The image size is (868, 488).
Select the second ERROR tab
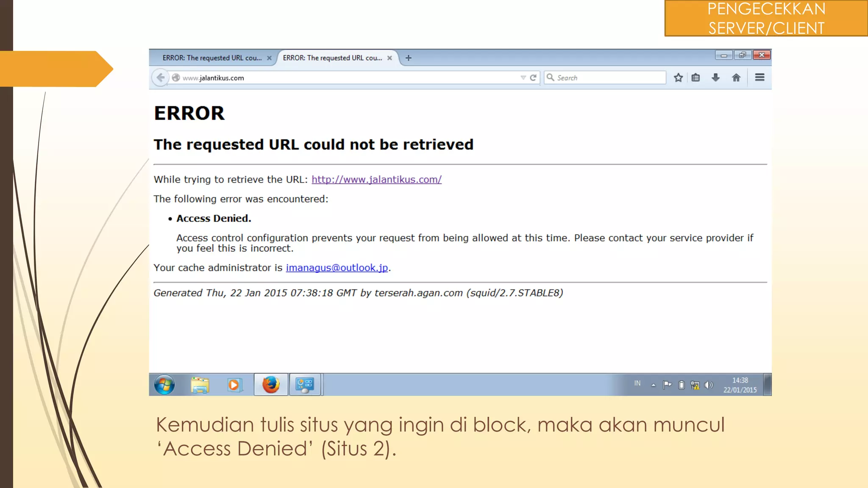tap(332, 58)
